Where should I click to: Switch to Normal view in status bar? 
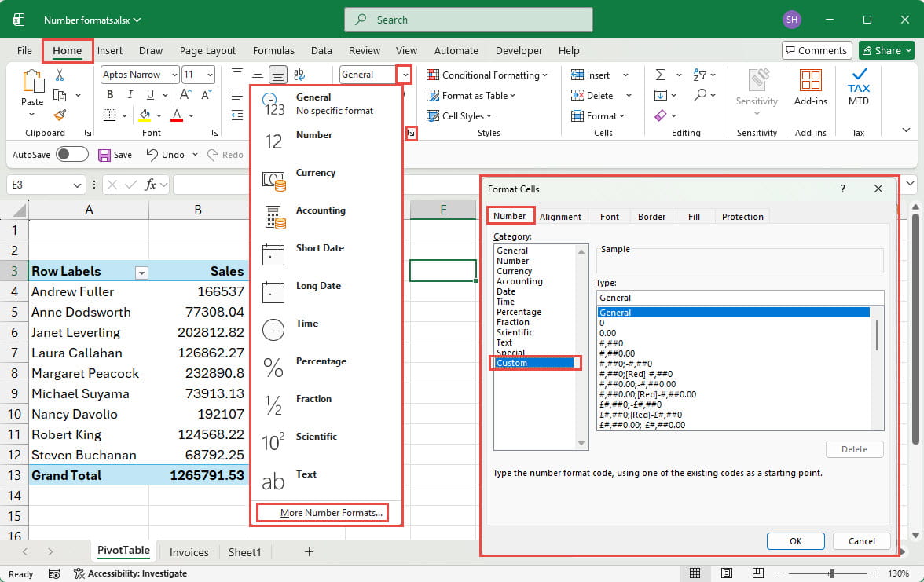(x=695, y=573)
